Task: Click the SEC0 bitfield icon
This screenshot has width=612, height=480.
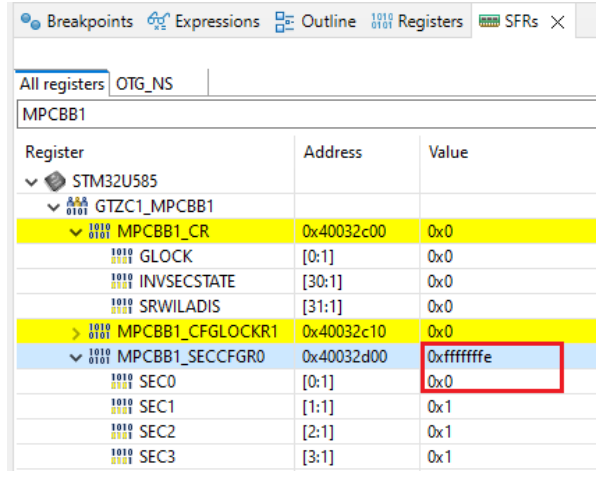Action: point(122,381)
